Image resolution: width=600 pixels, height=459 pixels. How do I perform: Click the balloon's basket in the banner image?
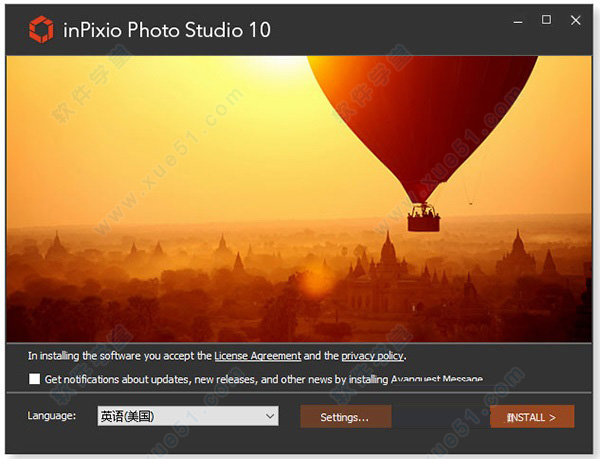pyautogui.click(x=424, y=218)
